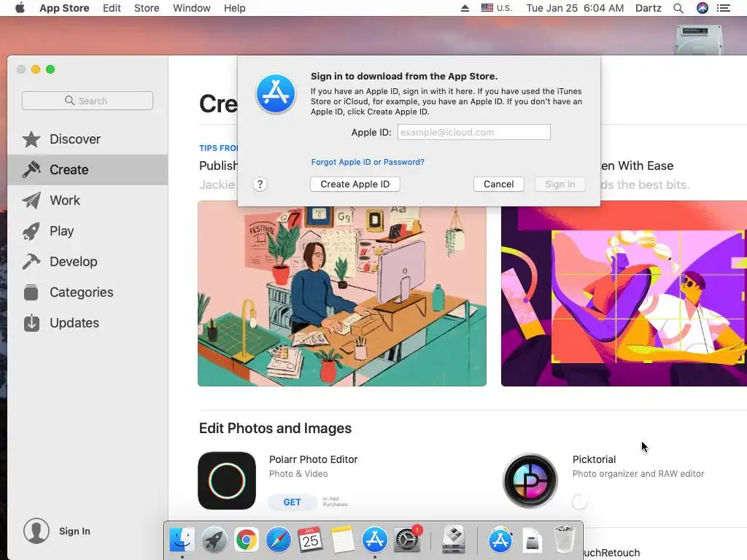Open the Discover star icon in sidebar
Screen dimensions: 747x560
pyautogui.click(x=31, y=139)
